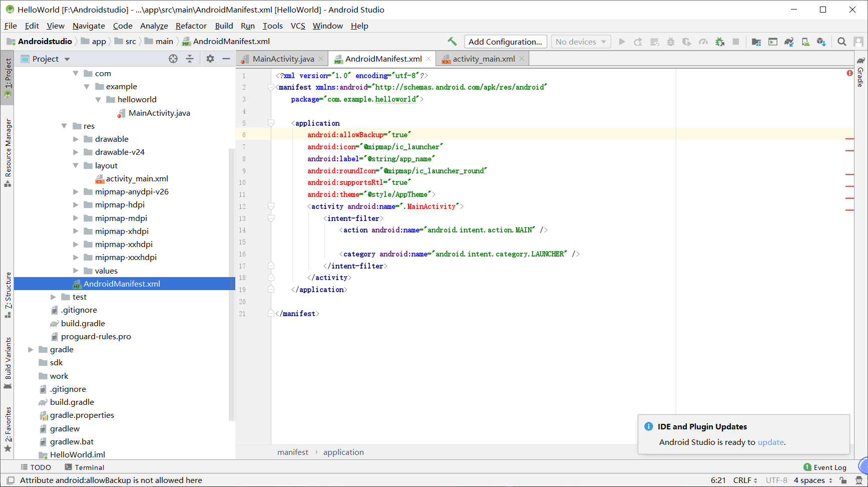The width and height of the screenshot is (868, 487).
Task: Click the Run app play icon
Action: click(622, 42)
